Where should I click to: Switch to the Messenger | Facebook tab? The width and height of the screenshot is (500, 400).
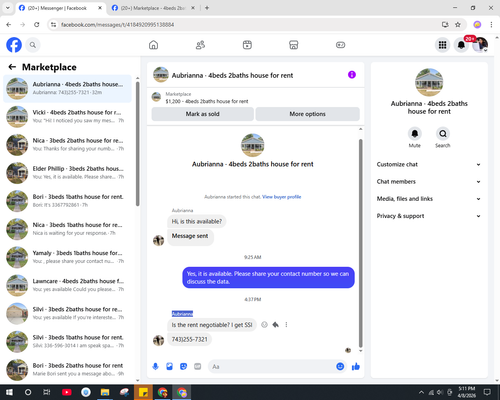60,8
